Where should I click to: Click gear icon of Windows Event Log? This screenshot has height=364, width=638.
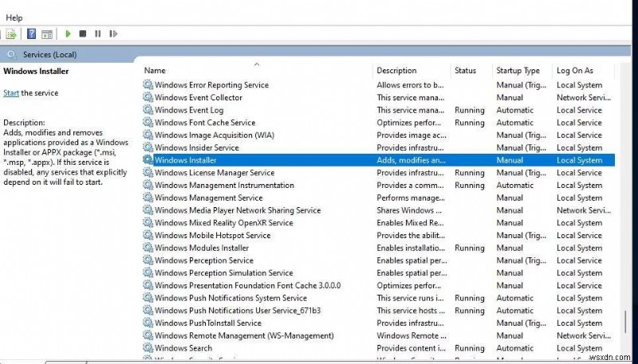[148, 110]
